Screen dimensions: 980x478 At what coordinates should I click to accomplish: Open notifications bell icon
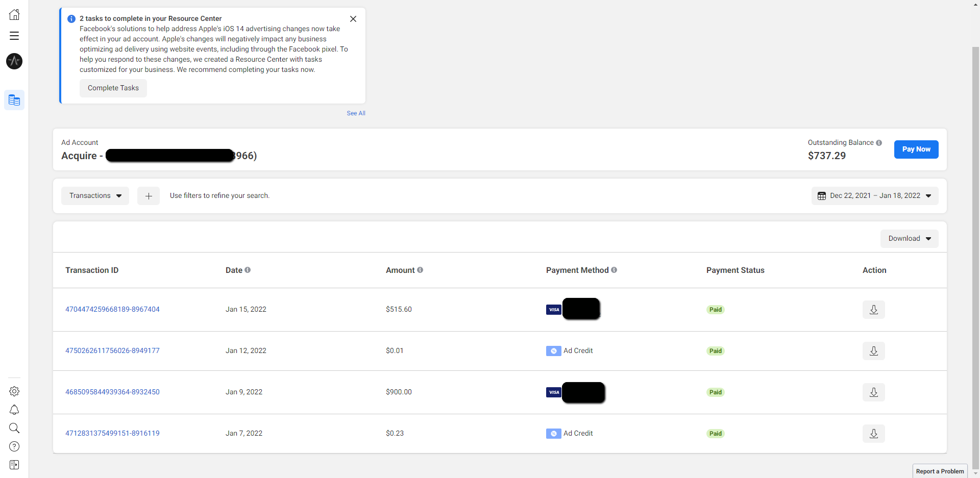tap(14, 410)
